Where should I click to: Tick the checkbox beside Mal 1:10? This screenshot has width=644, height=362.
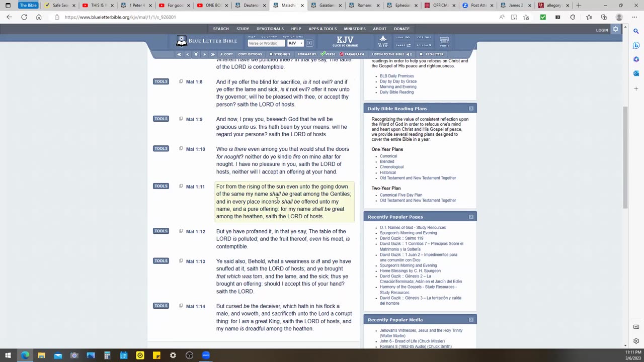click(x=181, y=148)
